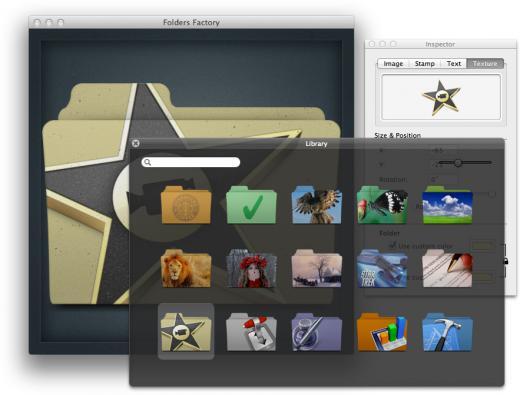
Task: Choose the purple compass folder icon
Action: point(316,332)
